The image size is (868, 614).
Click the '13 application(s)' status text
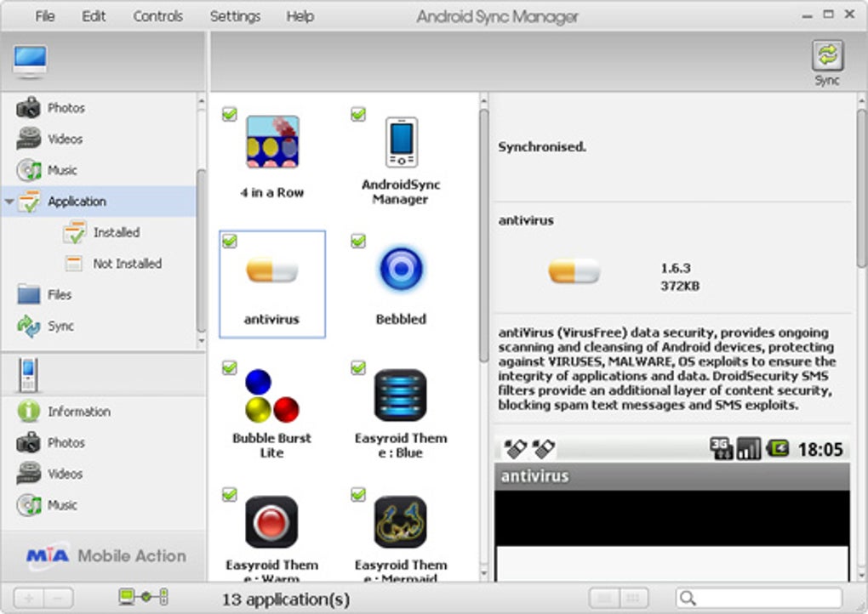click(286, 599)
